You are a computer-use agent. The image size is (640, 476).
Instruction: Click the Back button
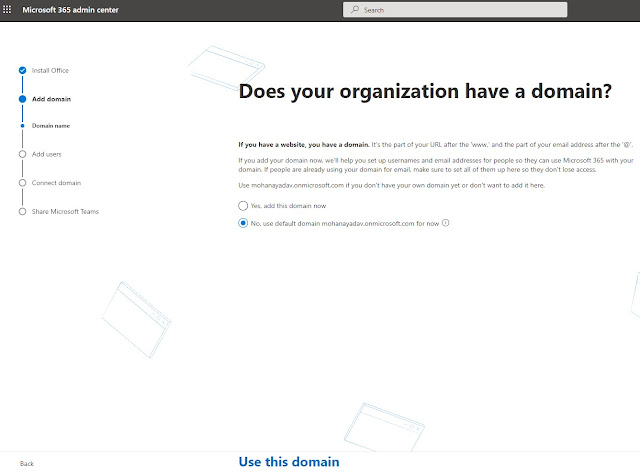[27, 464]
